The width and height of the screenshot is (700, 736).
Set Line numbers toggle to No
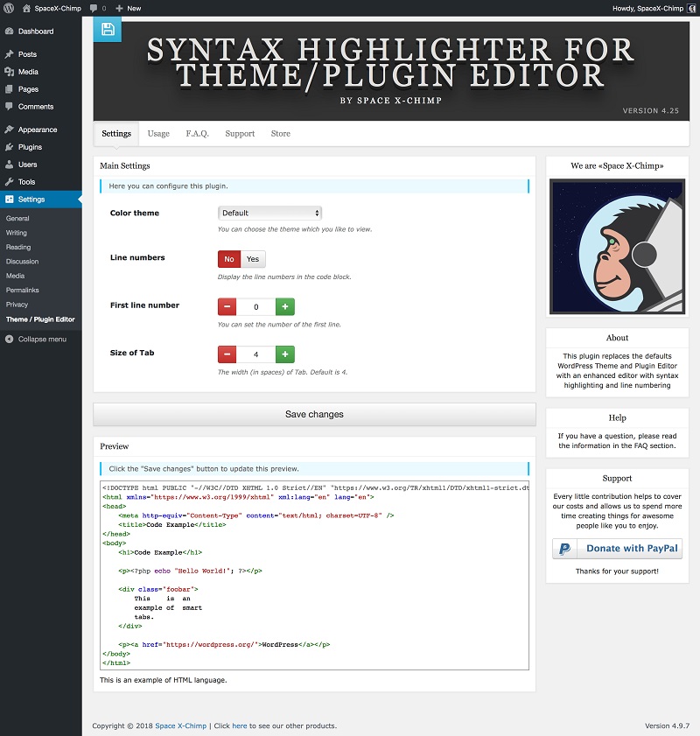tap(229, 260)
